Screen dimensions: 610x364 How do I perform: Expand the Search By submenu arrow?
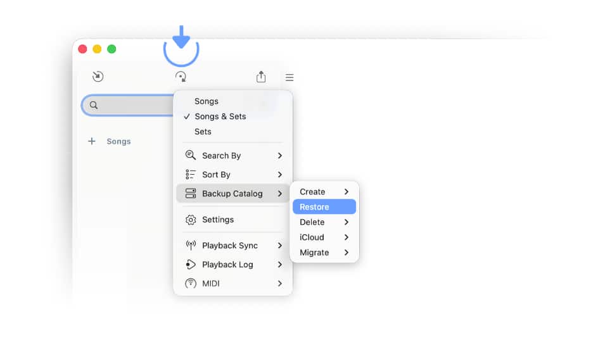(x=280, y=156)
